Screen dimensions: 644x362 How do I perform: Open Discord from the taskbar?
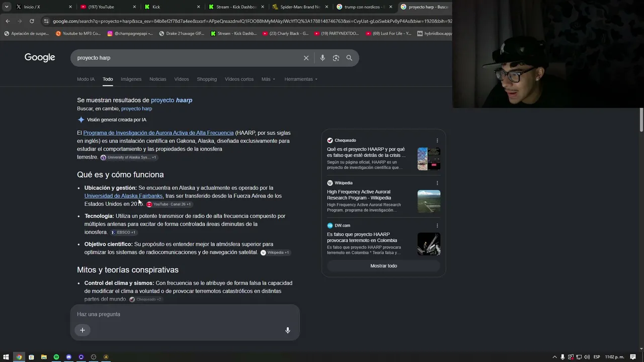pos(69,357)
